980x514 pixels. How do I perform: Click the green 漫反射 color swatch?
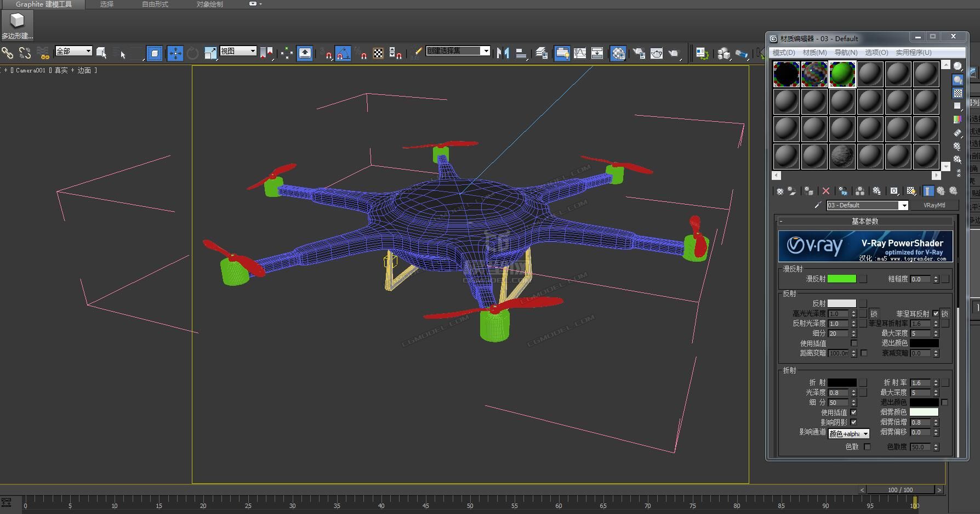tap(841, 279)
